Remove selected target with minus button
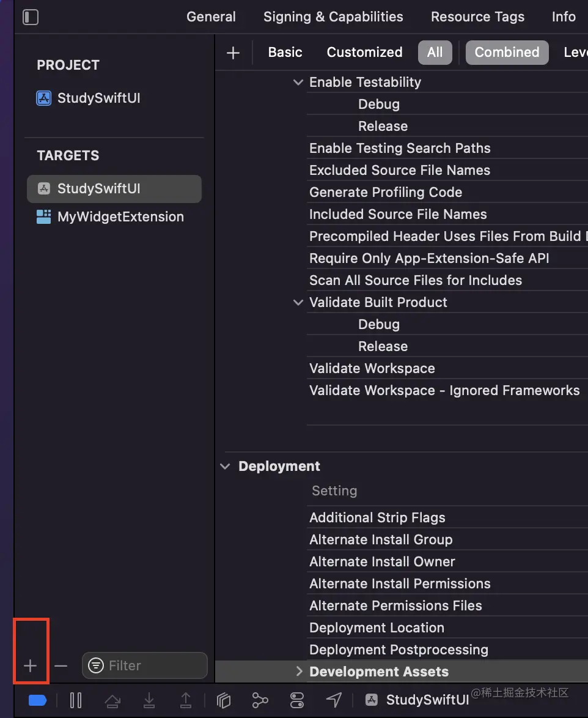 61,665
